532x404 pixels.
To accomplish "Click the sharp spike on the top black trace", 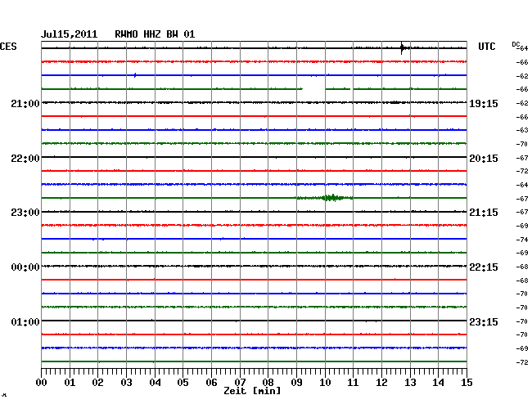I will coord(402,48).
